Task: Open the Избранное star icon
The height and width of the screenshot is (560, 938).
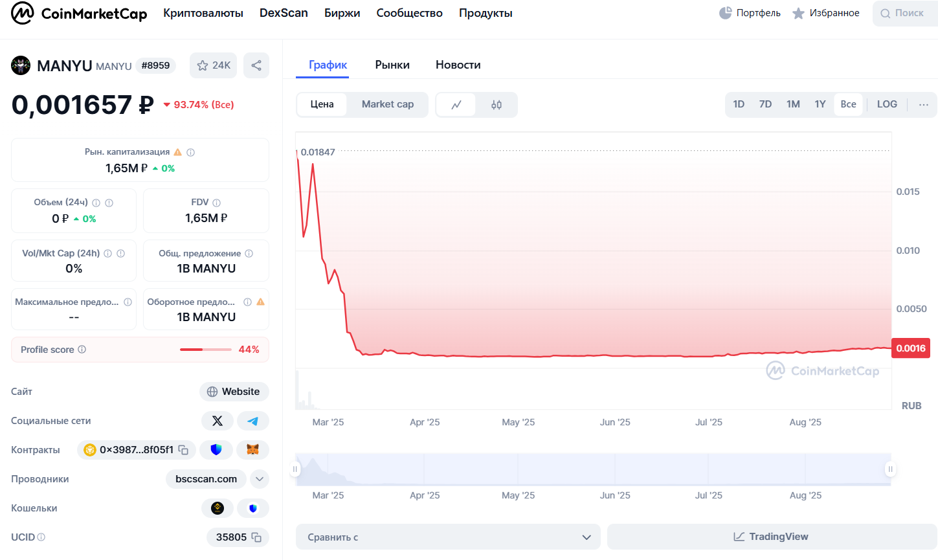Action: [799, 14]
